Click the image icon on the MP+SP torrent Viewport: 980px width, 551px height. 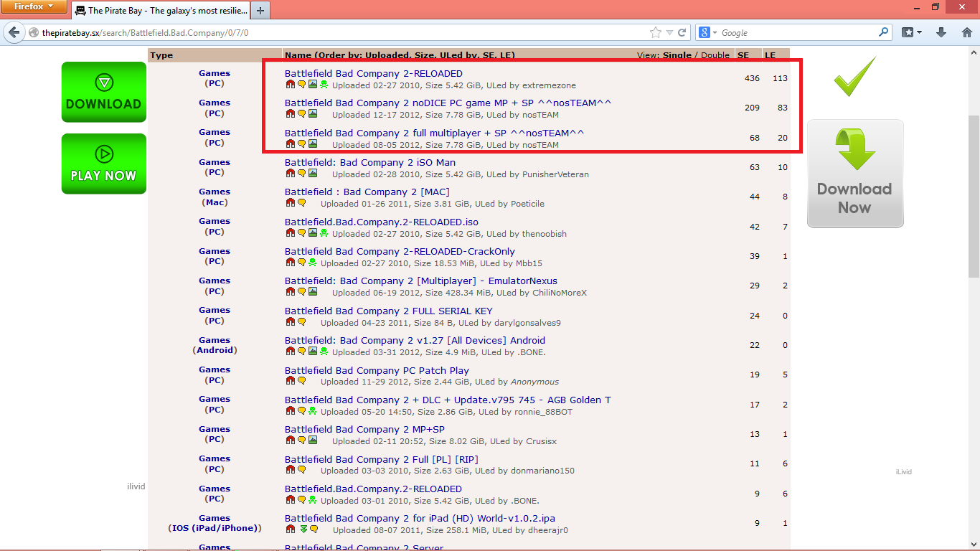tap(313, 441)
